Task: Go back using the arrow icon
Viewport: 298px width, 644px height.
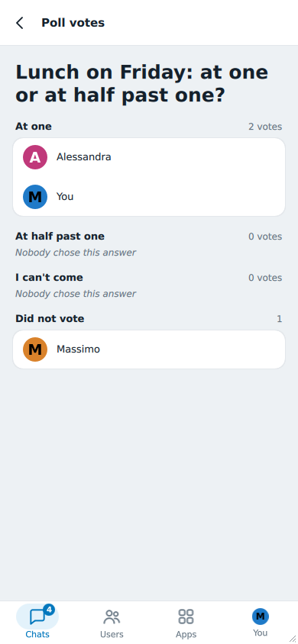Action: (19, 23)
